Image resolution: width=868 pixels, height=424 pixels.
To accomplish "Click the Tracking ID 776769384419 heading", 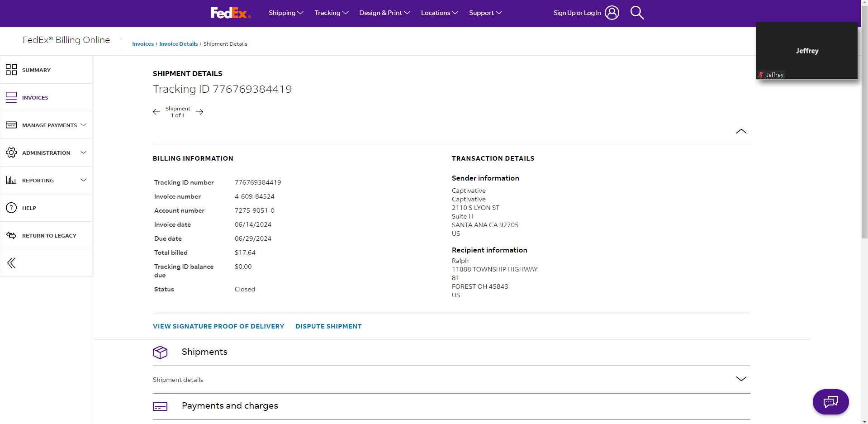I will tap(222, 89).
